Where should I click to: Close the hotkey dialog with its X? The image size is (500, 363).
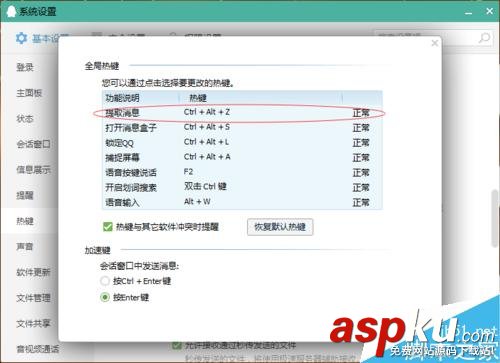click(435, 43)
